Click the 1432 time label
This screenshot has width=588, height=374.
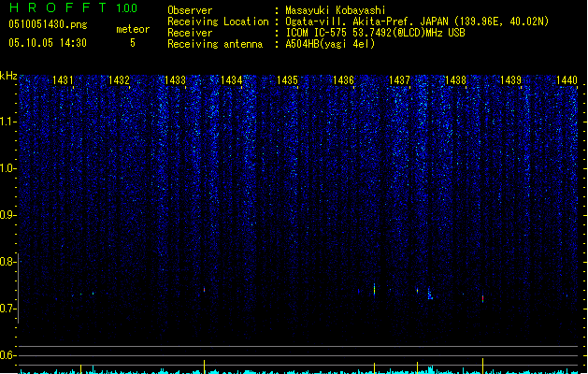[119, 80]
